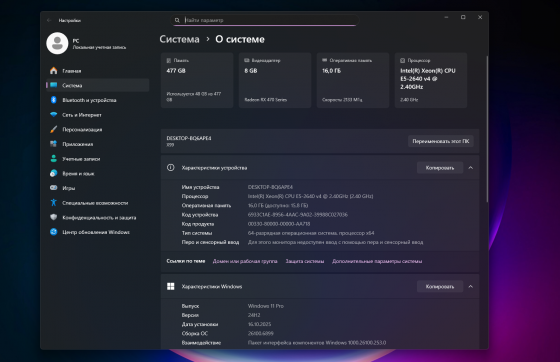Image resolution: width=560 pixels, height=362 pixels.
Task: Click Переименовать этот ПК button
Action: click(441, 141)
